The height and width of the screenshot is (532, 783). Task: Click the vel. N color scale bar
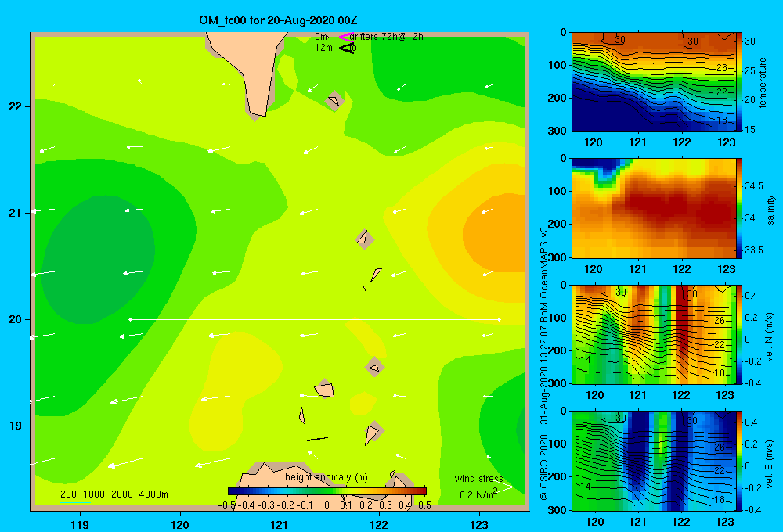(739, 334)
